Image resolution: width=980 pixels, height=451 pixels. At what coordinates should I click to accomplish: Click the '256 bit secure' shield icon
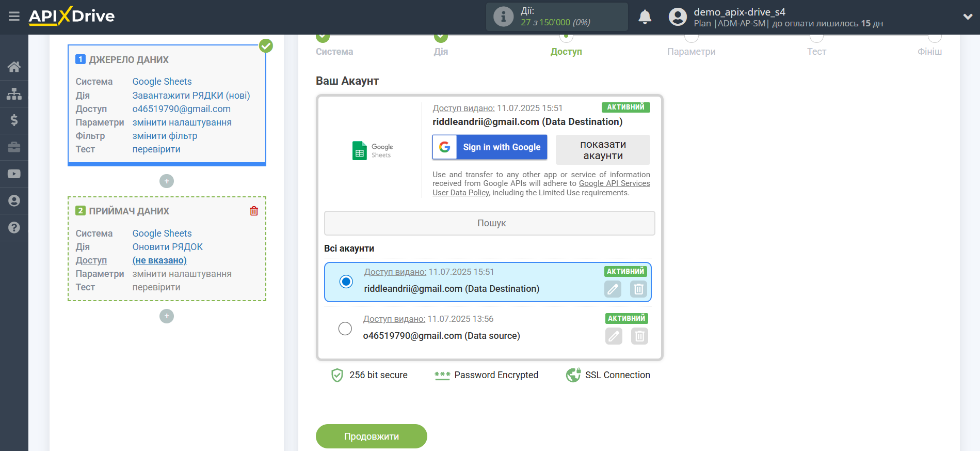(x=337, y=375)
